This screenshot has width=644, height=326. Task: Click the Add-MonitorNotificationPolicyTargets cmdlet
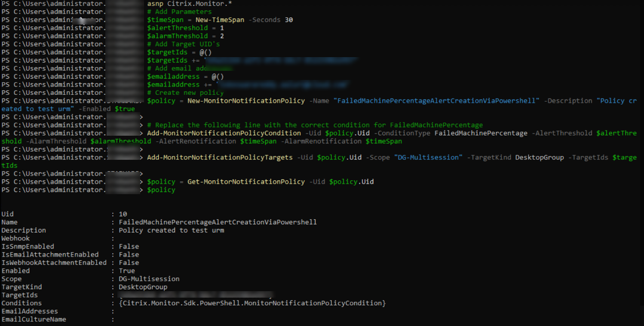pos(220,157)
